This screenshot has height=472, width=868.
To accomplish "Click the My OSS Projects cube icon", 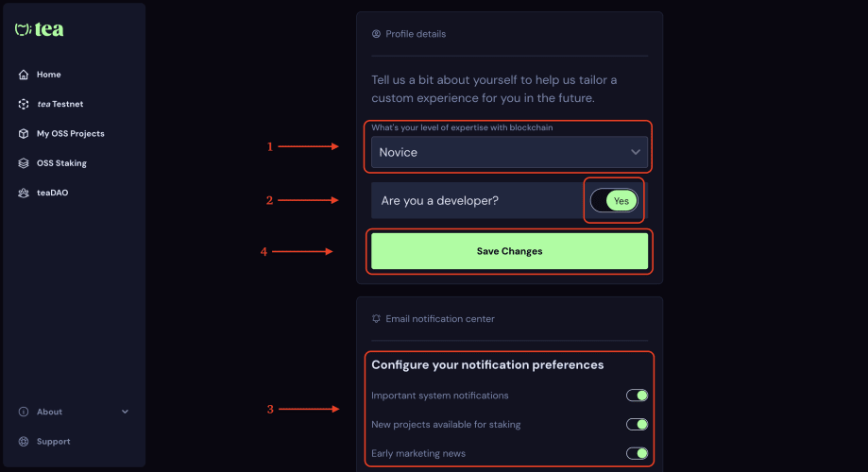I will point(24,134).
